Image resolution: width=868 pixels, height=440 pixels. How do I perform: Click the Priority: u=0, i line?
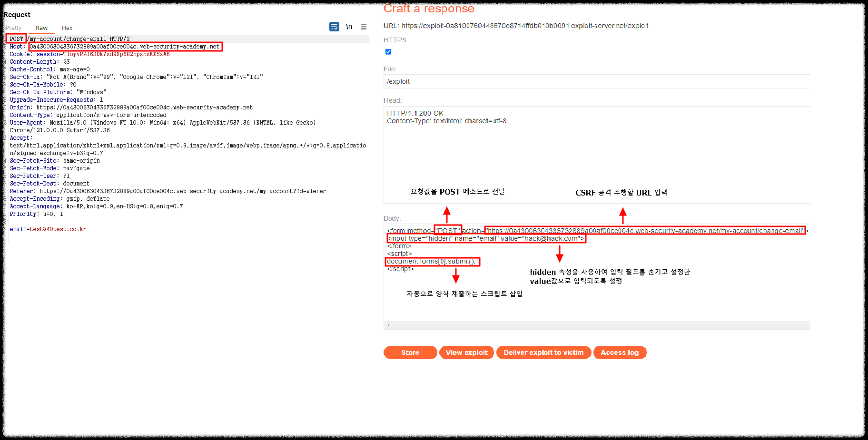click(x=36, y=214)
